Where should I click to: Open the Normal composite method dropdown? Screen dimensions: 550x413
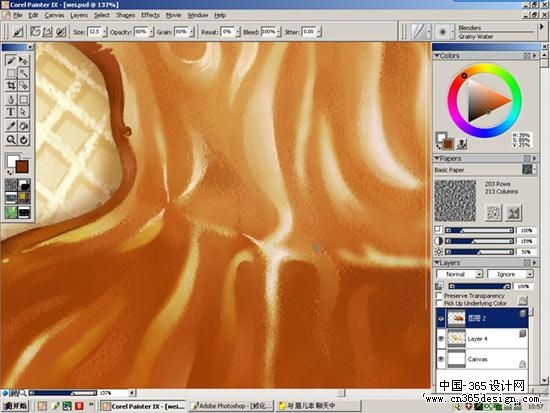click(x=460, y=274)
